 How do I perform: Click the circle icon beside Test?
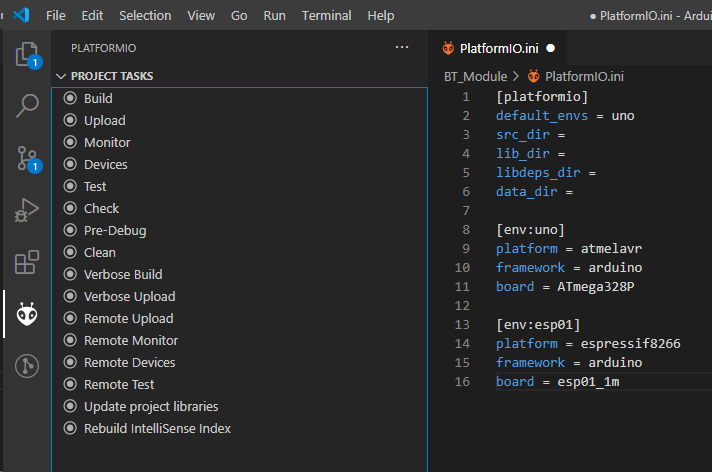(x=70, y=186)
